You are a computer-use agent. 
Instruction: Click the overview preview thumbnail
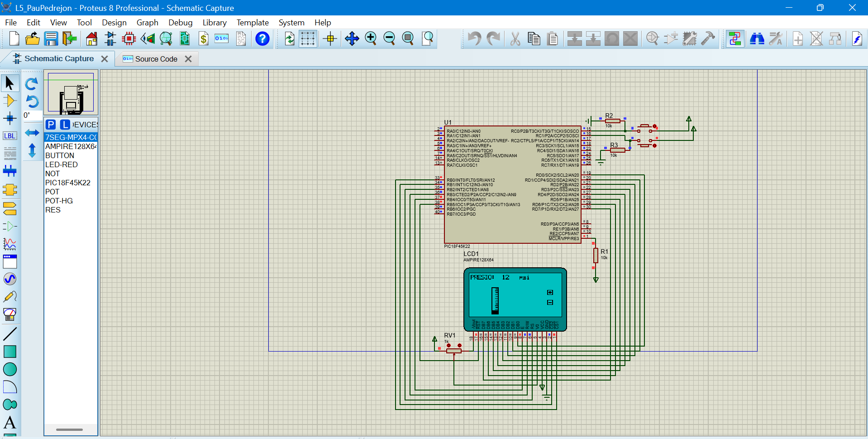71,93
